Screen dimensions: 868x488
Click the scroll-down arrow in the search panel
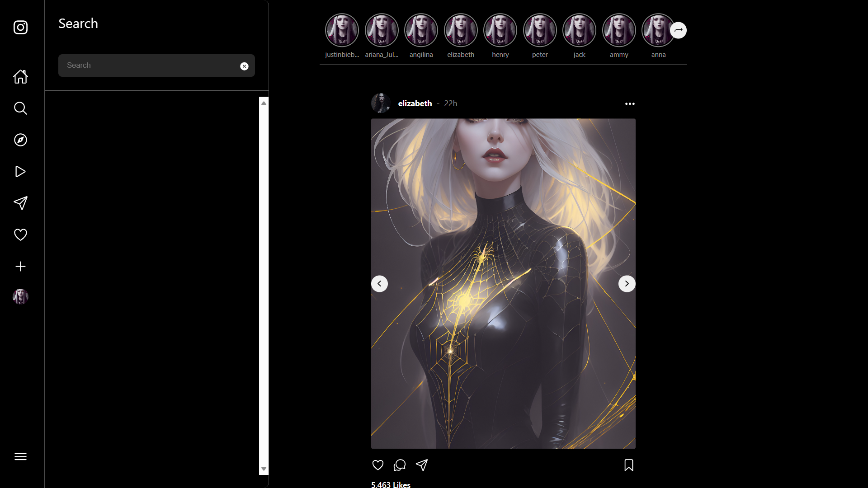click(x=264, y=469)
